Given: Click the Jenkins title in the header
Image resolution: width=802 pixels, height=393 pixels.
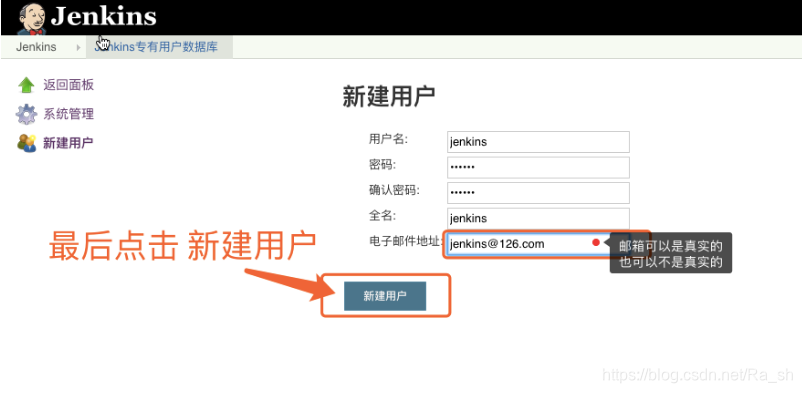Looking at the screenshot, I should coord(103,16).
